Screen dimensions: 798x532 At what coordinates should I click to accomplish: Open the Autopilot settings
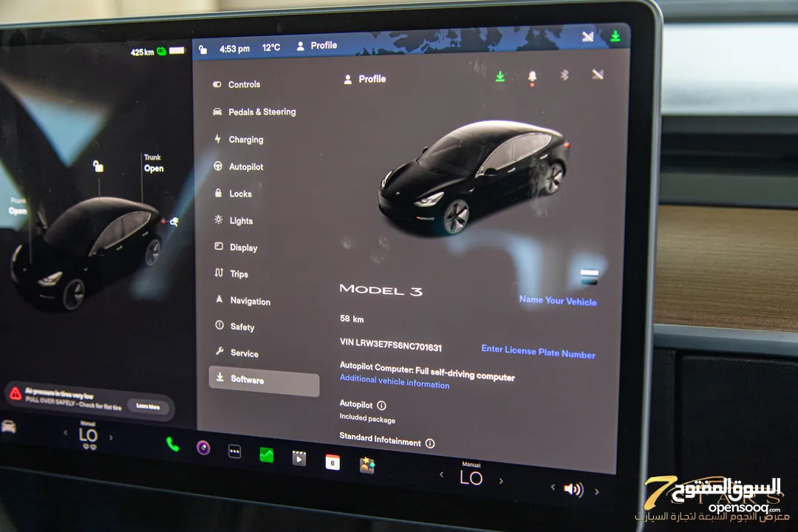click(x=239, y=166)
